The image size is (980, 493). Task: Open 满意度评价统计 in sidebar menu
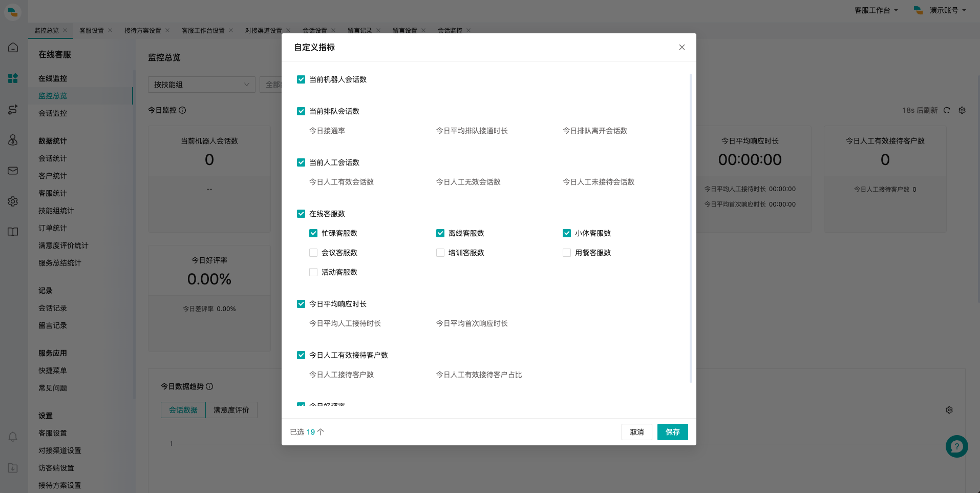tap(63, 245)
